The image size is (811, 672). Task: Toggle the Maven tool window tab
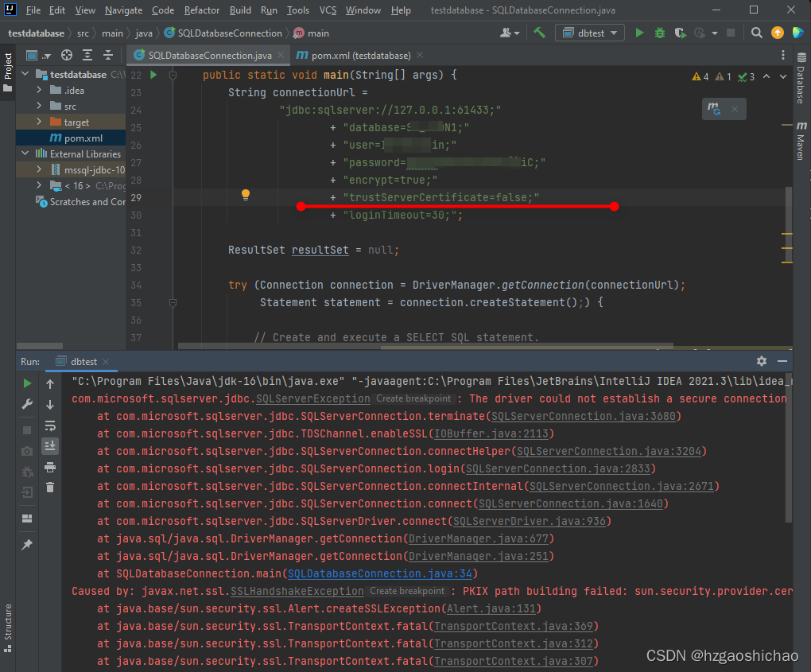coord(801,141)
